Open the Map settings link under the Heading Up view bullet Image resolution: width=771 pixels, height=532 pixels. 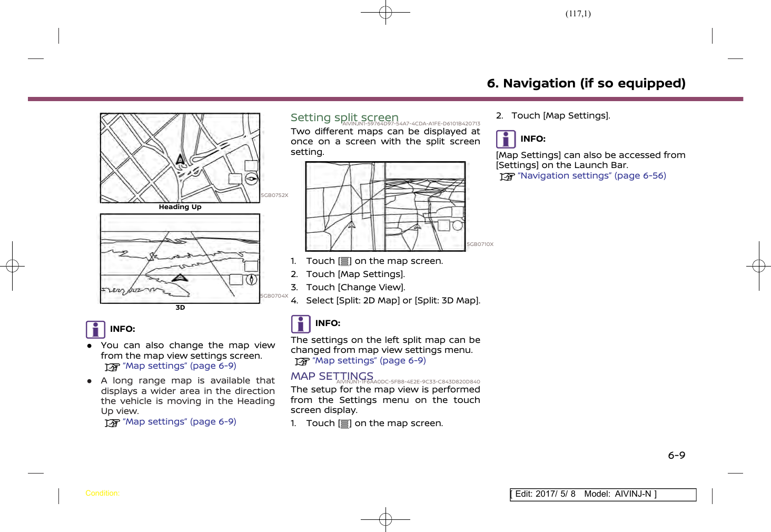click(x=179, y=422)
